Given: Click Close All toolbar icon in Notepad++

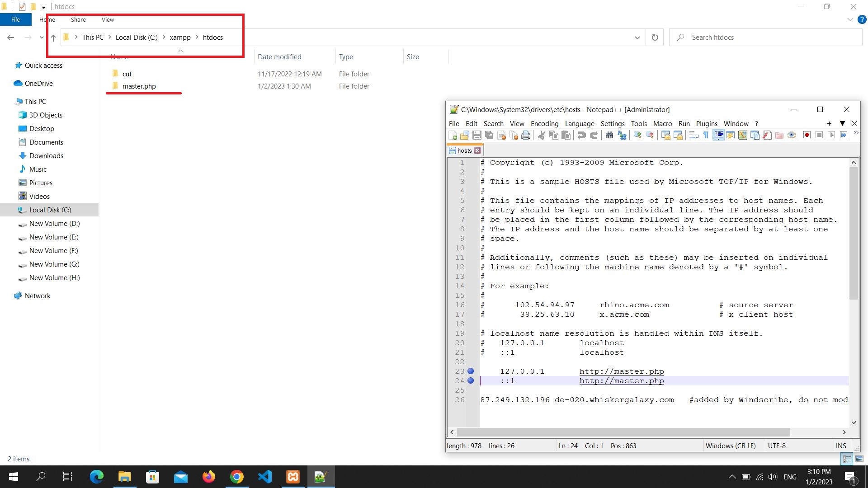Looking at the screenshot, I should point(514,135).
